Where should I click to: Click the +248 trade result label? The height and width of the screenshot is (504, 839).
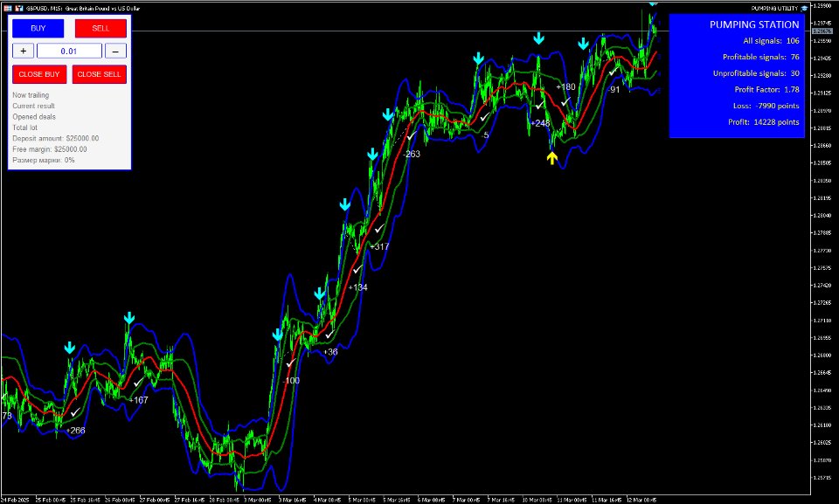point(540,123)
